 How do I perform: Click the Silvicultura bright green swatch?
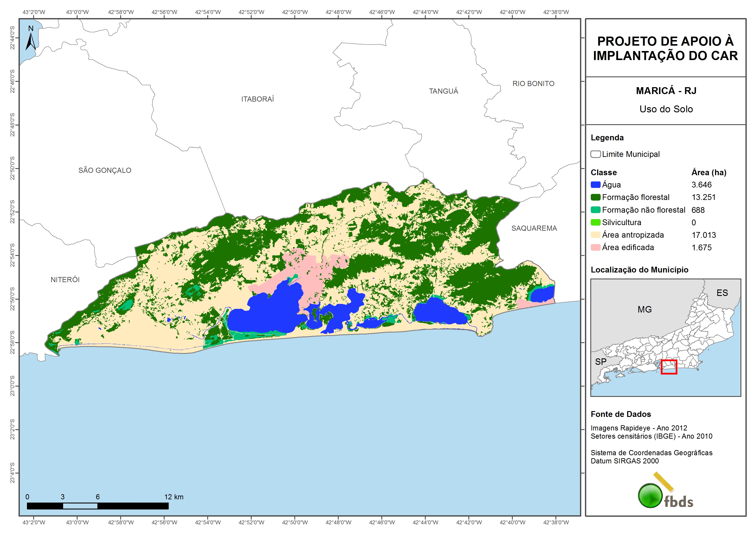pos(595,222)
